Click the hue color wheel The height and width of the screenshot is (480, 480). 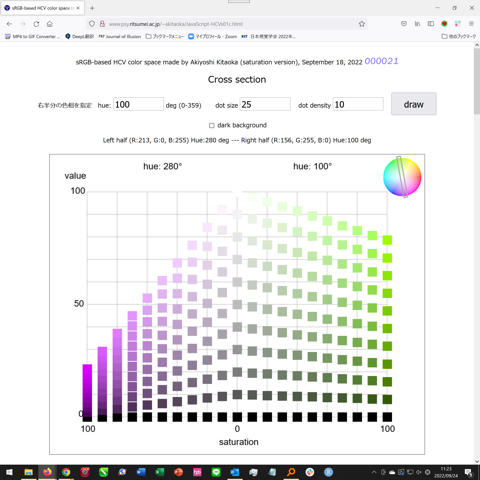tap(402, 177)
